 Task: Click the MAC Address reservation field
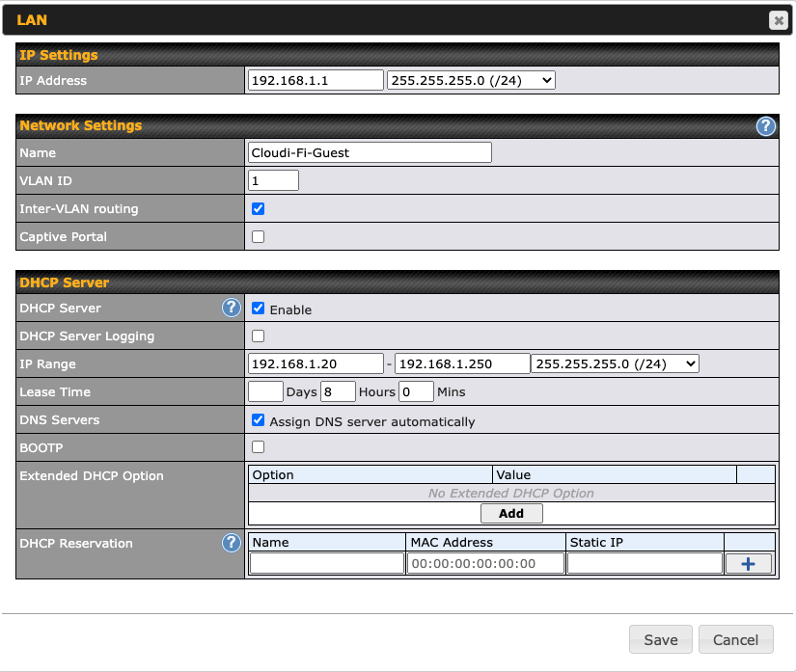pyautogui.click(x=484, y=562)
